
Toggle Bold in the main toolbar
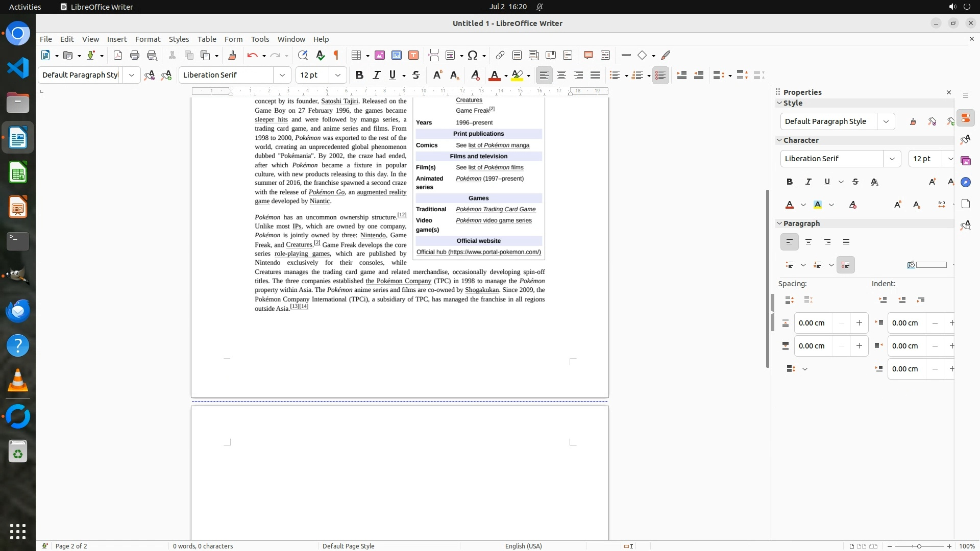point(359,75)
